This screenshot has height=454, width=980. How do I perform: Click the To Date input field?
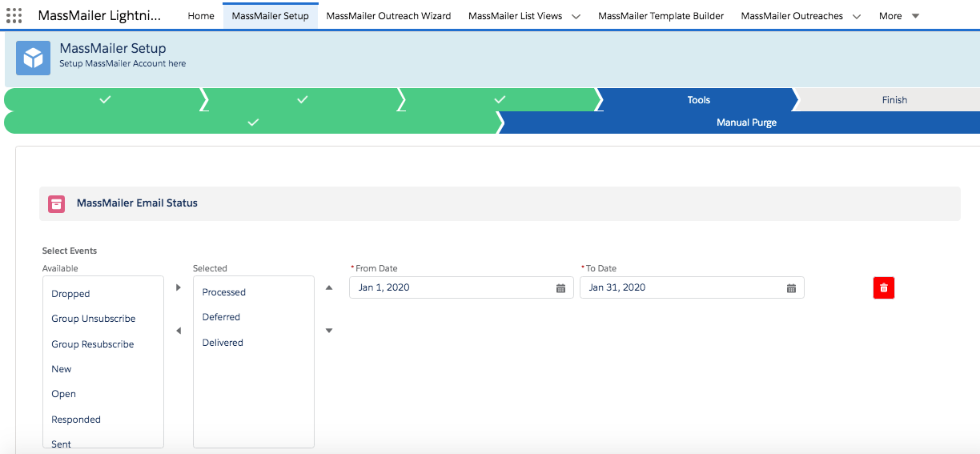[692, 287]
